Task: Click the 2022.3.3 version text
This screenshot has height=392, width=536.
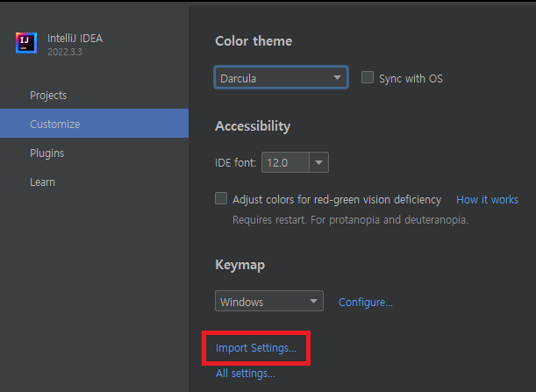Action: [x=65, y=52]
